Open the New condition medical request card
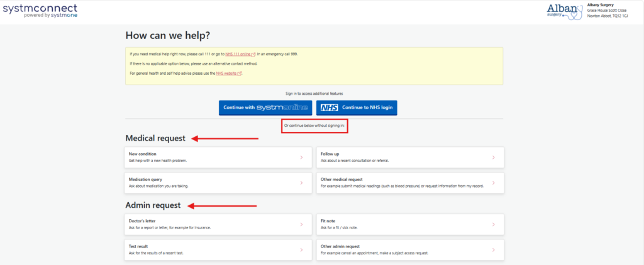Viewport: 644px width, 265px height. pos(218,158)
